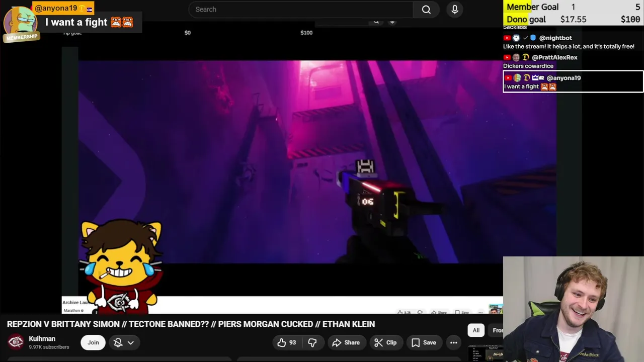644x362 pixels.
Task: Select highlighted @anyona19 chat message
Action: (573, 82)
